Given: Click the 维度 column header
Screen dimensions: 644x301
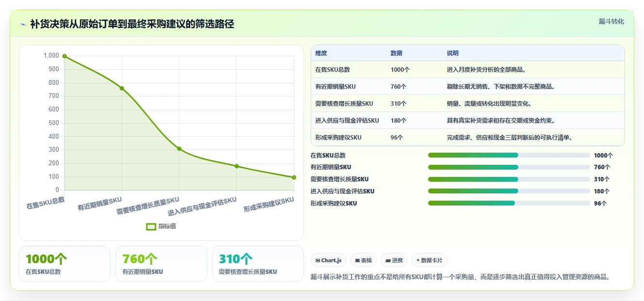Looking at the screenshot, I should coord(321,53).
